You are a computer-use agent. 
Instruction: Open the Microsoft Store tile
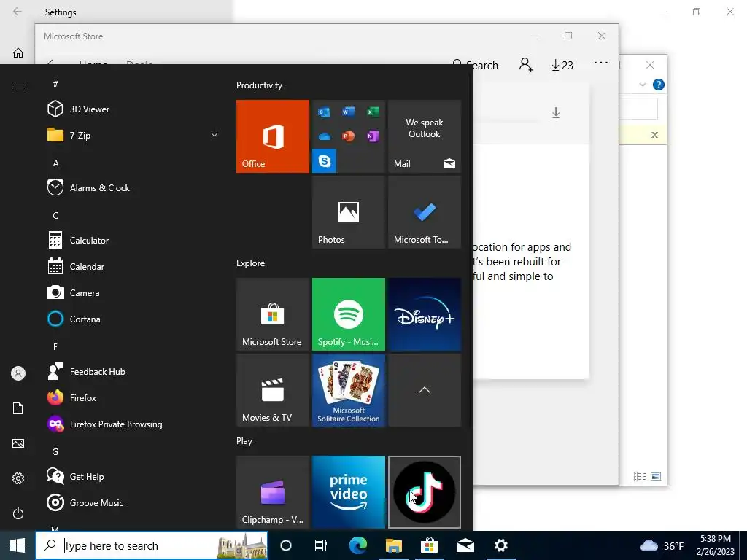273,314
